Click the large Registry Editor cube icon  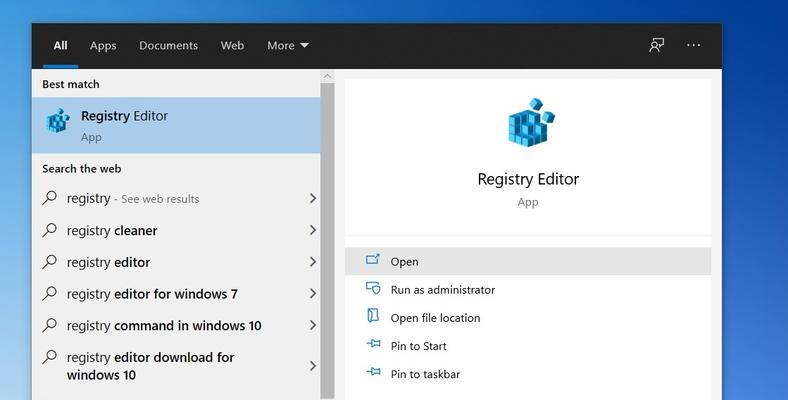point(531,122)
